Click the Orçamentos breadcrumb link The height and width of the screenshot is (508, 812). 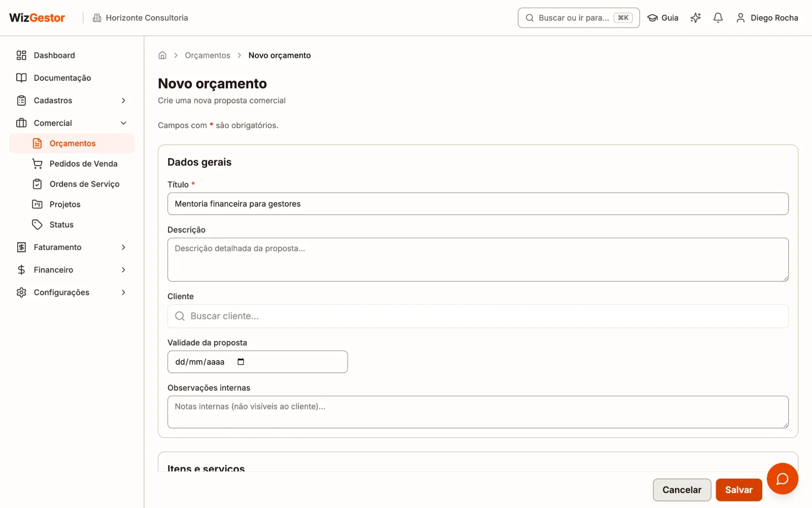click(208, 55)
